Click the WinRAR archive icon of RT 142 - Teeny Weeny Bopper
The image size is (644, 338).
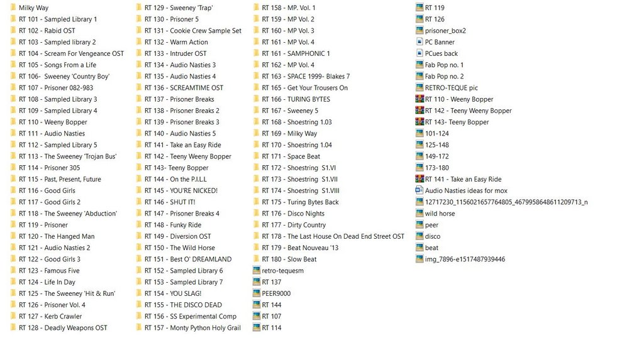[419, 111]
